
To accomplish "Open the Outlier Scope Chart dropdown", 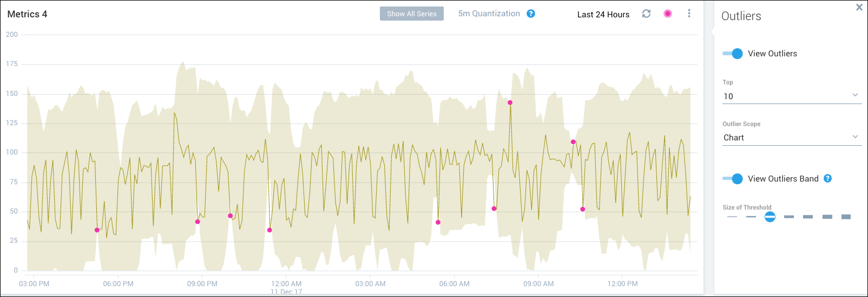I will (x=792, y=138).
